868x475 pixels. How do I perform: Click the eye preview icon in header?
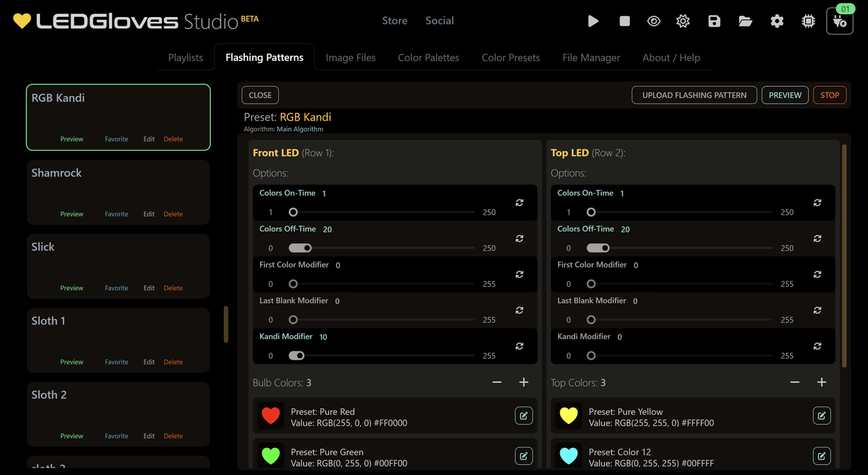tap(654, 21)
